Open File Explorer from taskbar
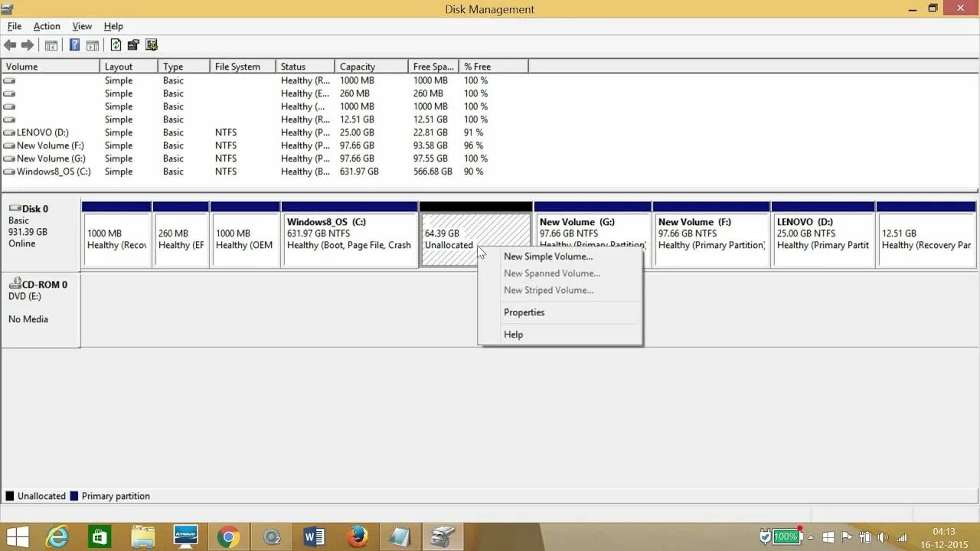 coord(142,537)
